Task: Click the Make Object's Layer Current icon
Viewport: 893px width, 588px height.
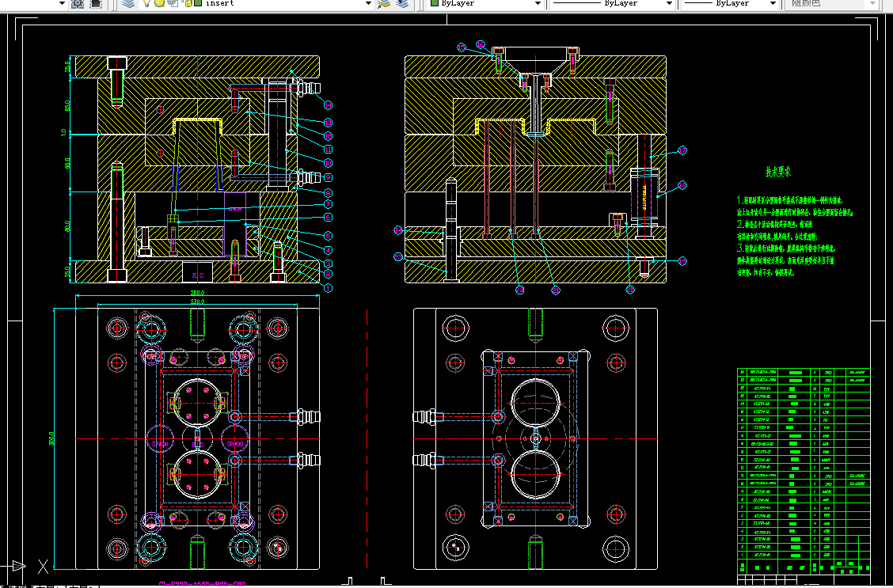Action: 384,3
